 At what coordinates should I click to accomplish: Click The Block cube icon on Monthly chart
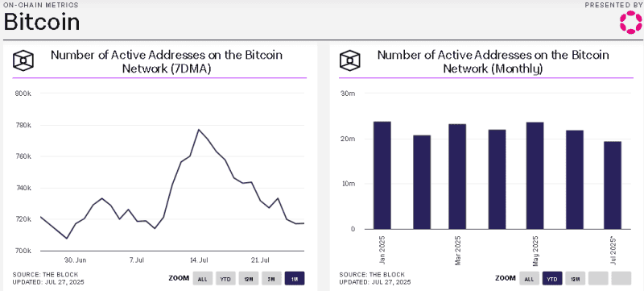[350, 60]
